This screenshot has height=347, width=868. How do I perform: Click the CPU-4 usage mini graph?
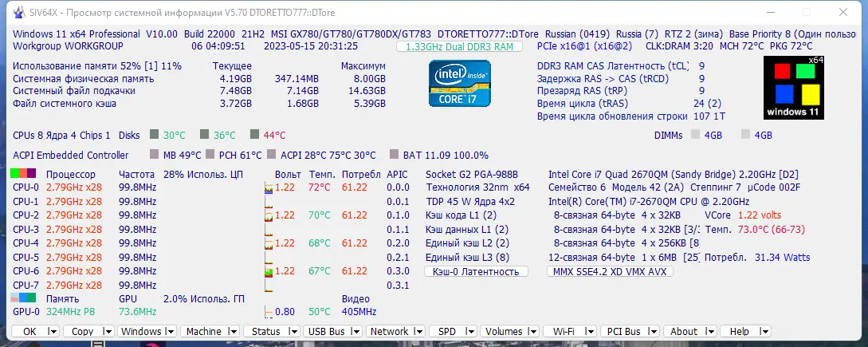(269, 243)
